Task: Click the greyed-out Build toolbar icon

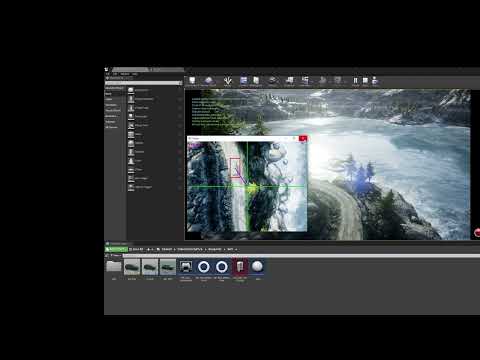Action: [x=322, y=81]
